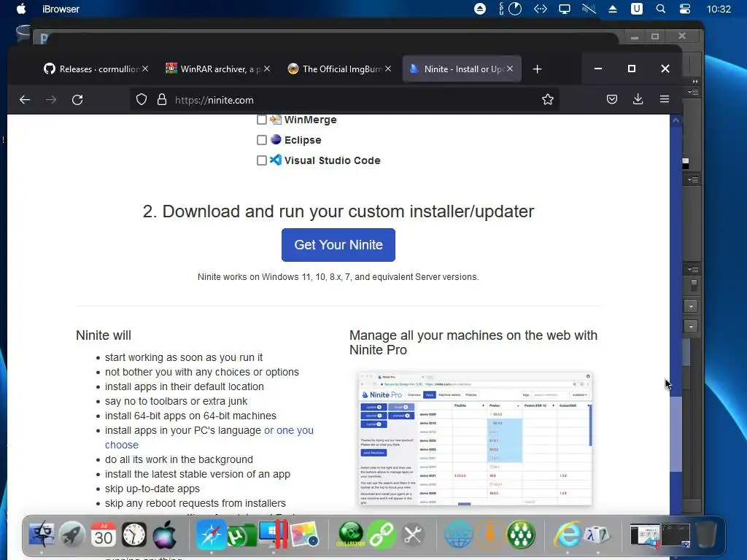The width and height of the screenshot is (747, 560).
Task: Open uTorrent from the dock
Action: point(241,534)
